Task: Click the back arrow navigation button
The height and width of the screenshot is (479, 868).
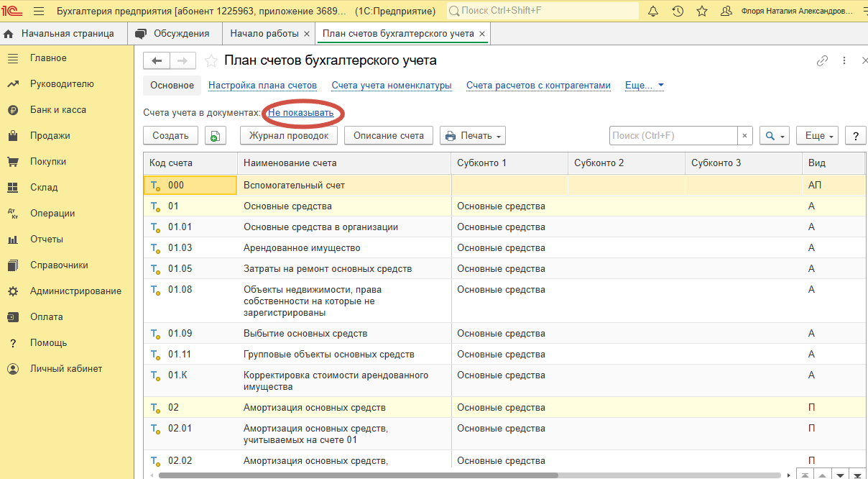Action: click(x=157, y=61)
